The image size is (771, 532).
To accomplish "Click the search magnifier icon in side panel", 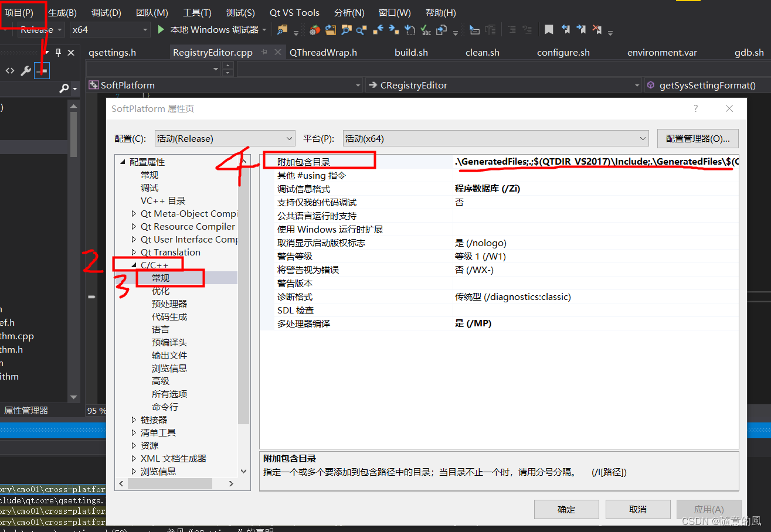I will (x=64, y=88).
